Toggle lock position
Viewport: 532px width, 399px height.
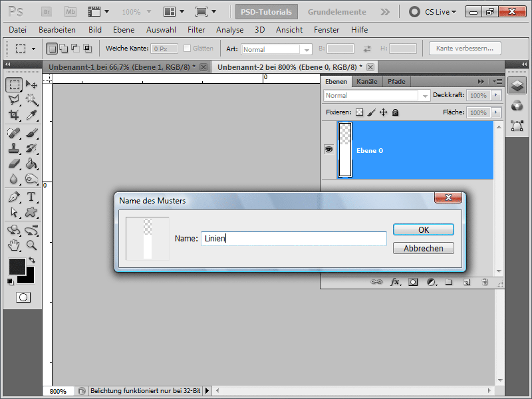coord(384,112)
